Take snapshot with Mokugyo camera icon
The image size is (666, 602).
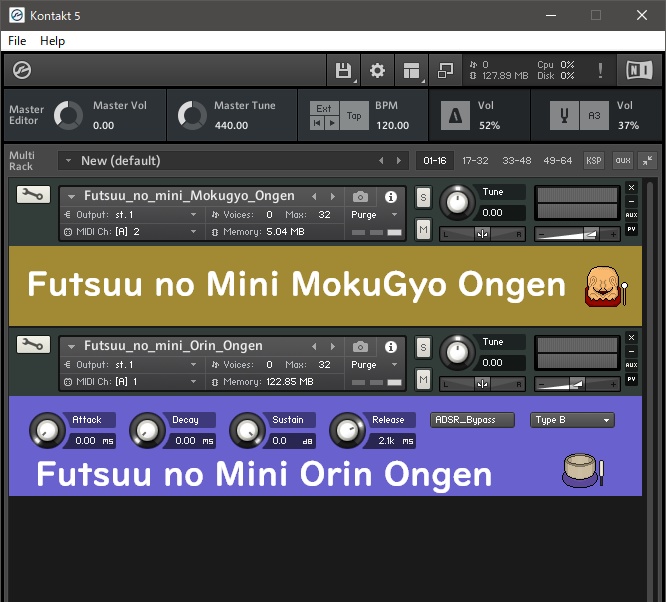[x=360, y=197]
